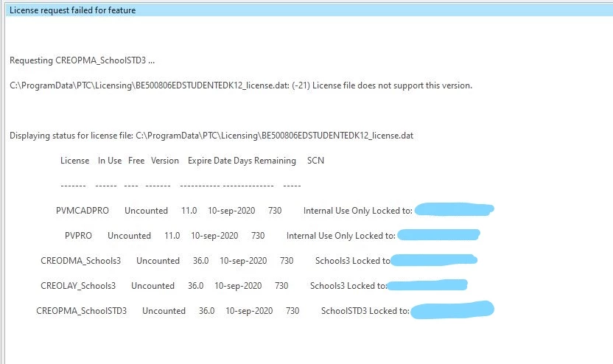
Task: Click 'Uncounted' in the CREODMA_Schools3 row
Action: click(x=158, y=261)
